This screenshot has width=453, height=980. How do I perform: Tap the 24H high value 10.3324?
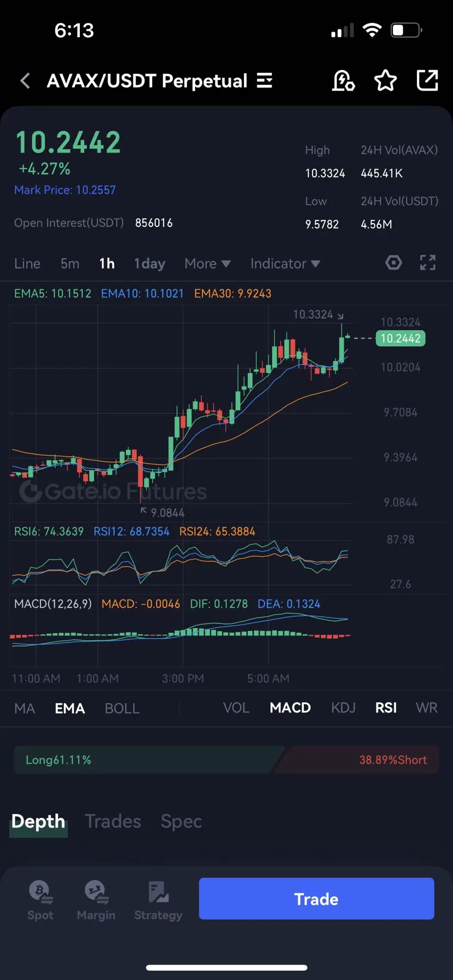[325, 173]
